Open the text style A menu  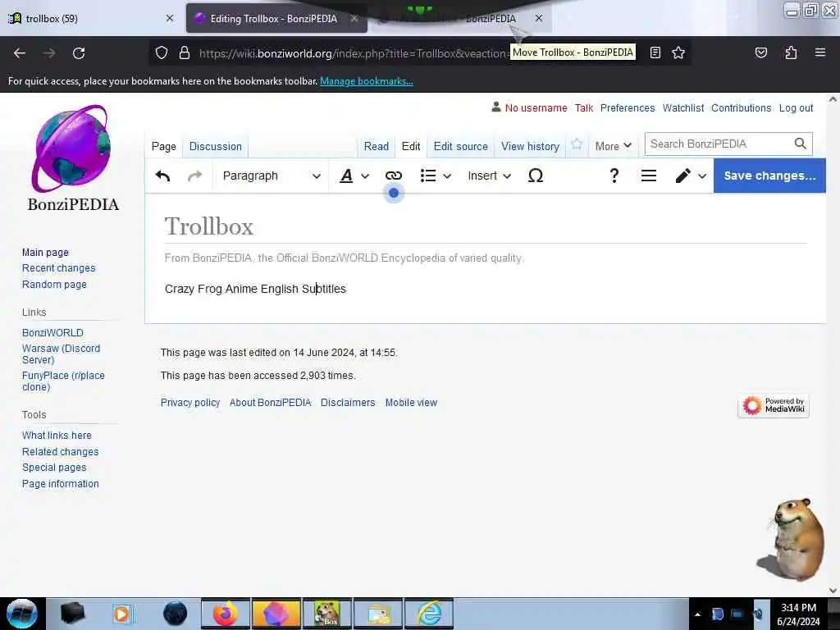pos(354,176)
